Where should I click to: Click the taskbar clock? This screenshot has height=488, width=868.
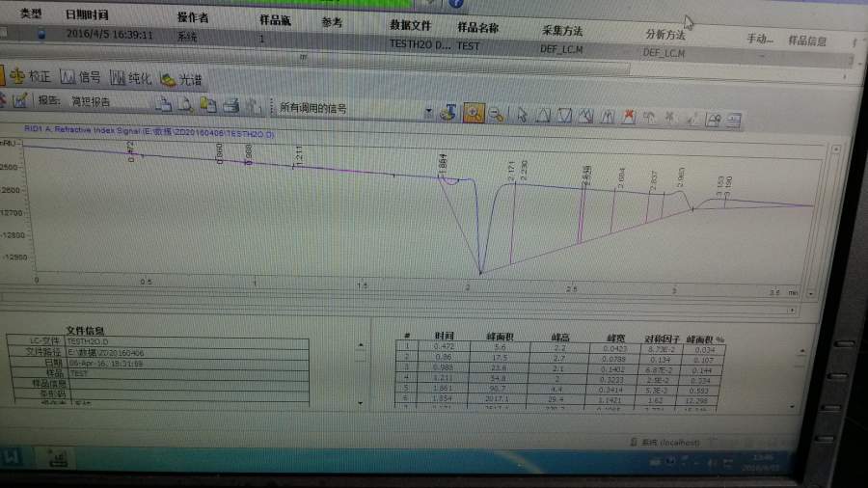click(x=762, y=462)
